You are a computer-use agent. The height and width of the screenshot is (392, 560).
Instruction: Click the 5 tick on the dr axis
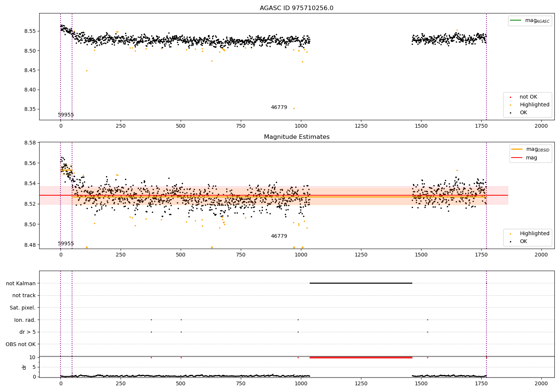click(34, 367)
